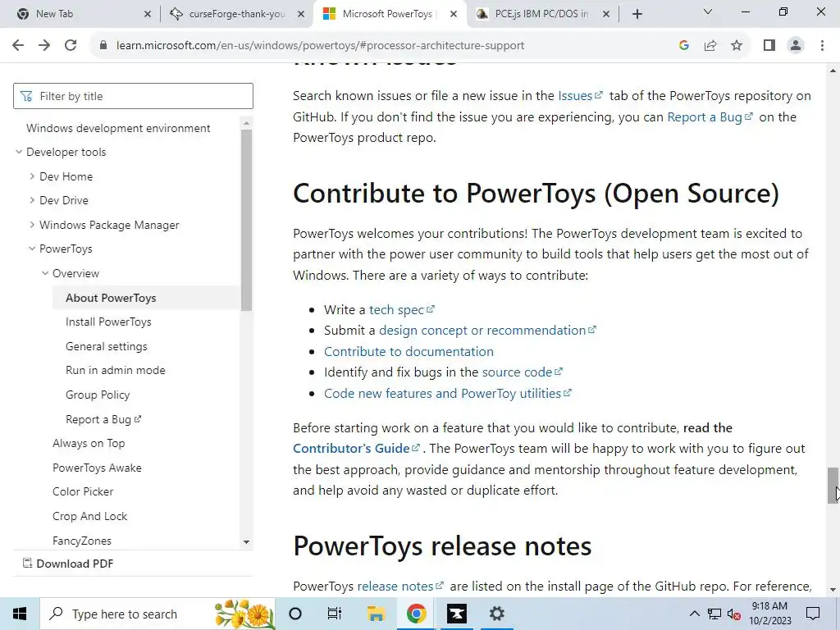The height and width of the screenshot is (630, 840).
Task: Go back to the previous page
Action: (x=18, y=46)
